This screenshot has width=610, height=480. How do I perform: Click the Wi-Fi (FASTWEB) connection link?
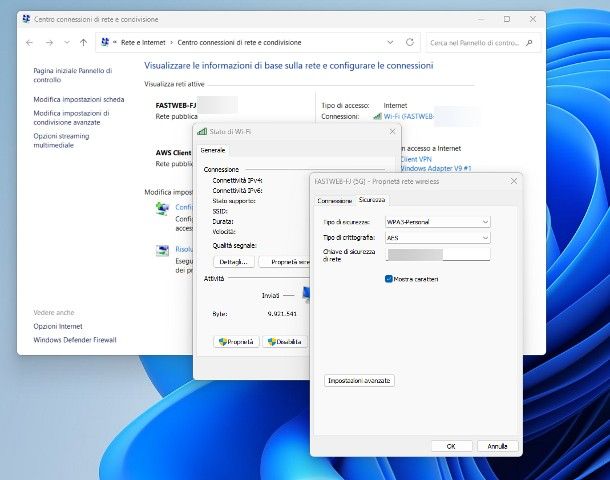[x=408, y=116]
